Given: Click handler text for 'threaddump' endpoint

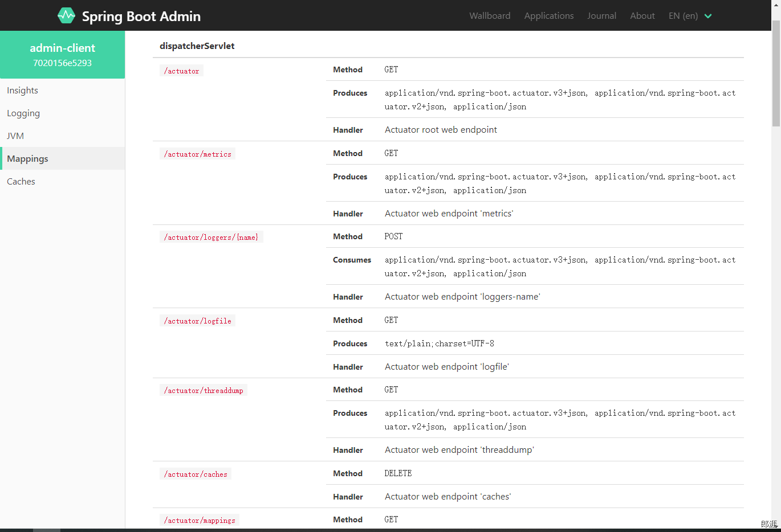Looking at the screenshot, I should tap(459, 450).
